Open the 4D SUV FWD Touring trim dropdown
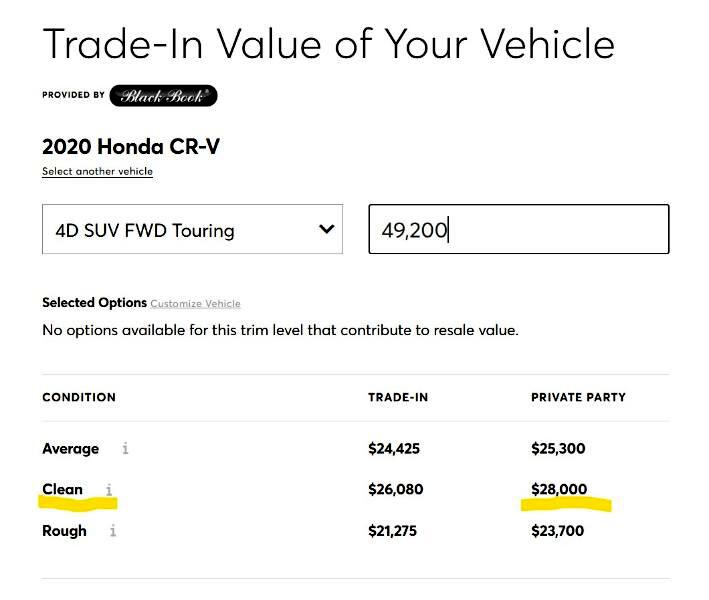Screen dimensions: 709x600 (180, 230)
